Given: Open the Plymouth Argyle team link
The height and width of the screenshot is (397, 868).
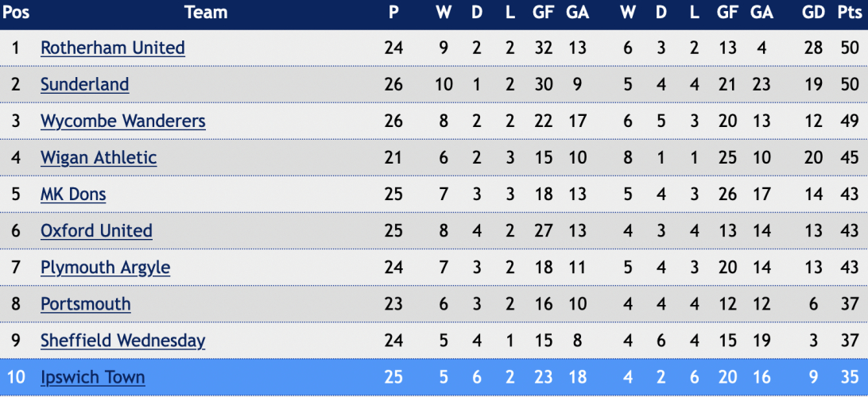Looking at the screenshot, I should [105, 268].
